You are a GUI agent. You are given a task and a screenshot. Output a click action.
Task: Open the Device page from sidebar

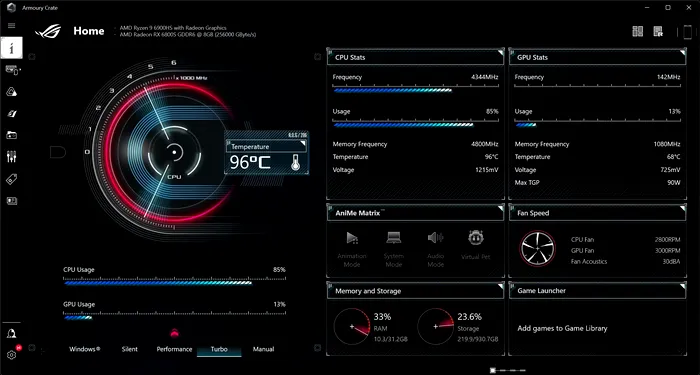click(x=12, y=70)
